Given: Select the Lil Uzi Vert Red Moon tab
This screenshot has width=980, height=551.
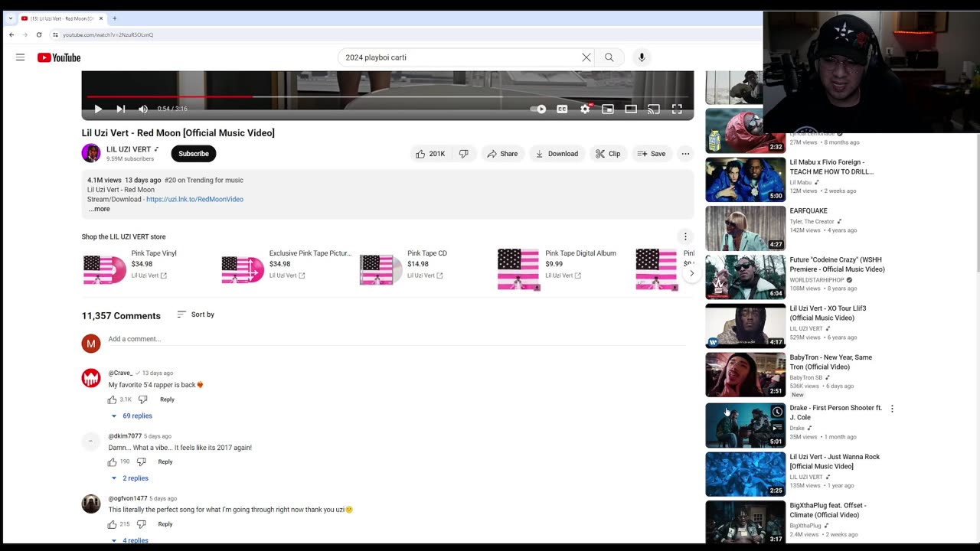Looking at the screenshot, I should 62,18.
